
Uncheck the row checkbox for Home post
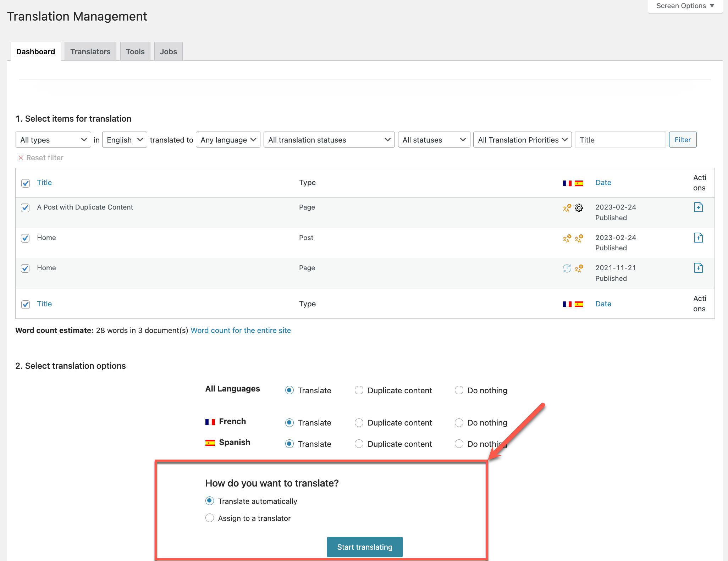pos(25,238)
